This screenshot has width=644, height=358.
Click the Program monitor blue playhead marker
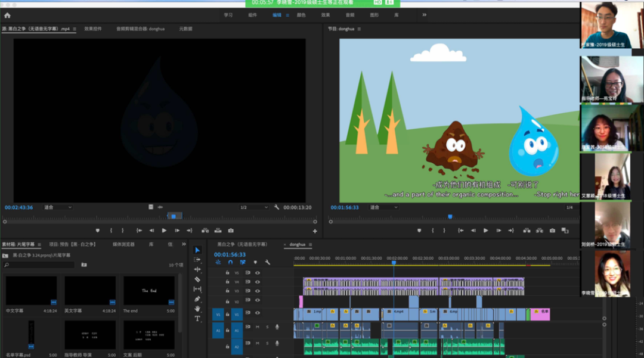tap(450, 217)
